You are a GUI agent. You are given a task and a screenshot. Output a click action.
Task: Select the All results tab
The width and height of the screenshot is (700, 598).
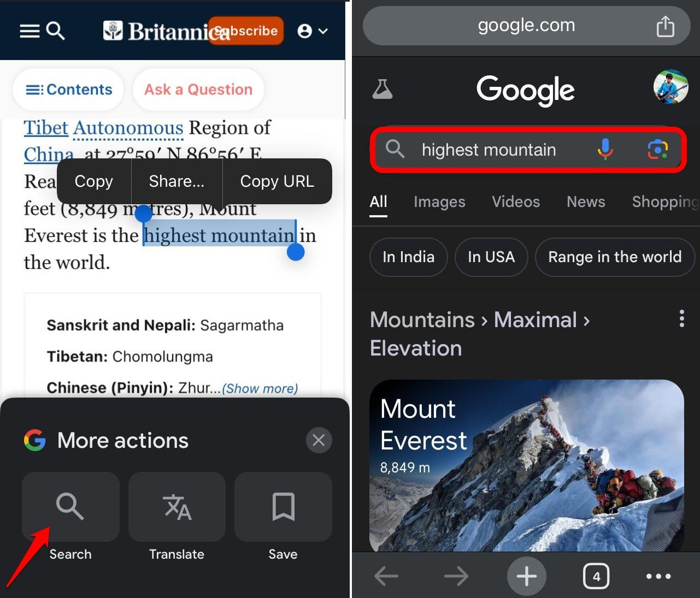pos(378,202)
